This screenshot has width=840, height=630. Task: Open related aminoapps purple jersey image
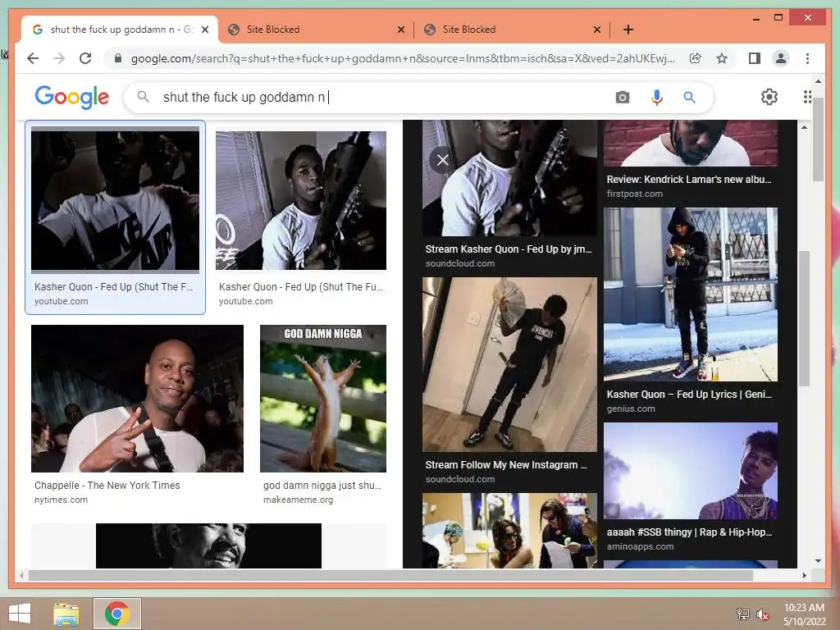coord(691,471)
